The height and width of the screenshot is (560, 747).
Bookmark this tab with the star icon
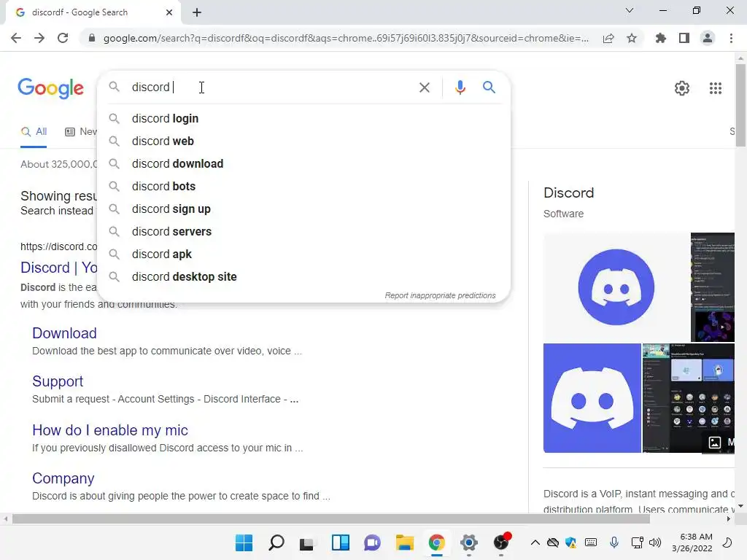point(632,38)
